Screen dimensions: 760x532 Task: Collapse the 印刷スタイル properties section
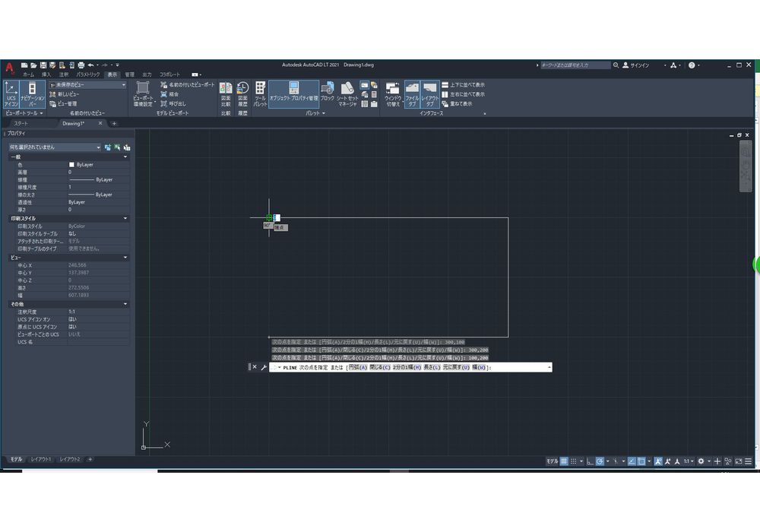(x=125, y=218)
